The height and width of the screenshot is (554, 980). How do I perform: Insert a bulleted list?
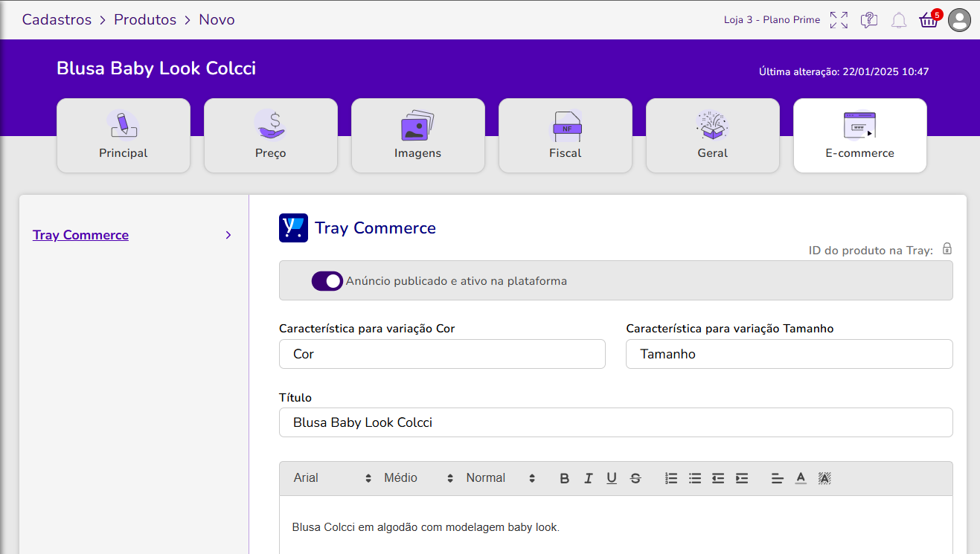point(695,478)
